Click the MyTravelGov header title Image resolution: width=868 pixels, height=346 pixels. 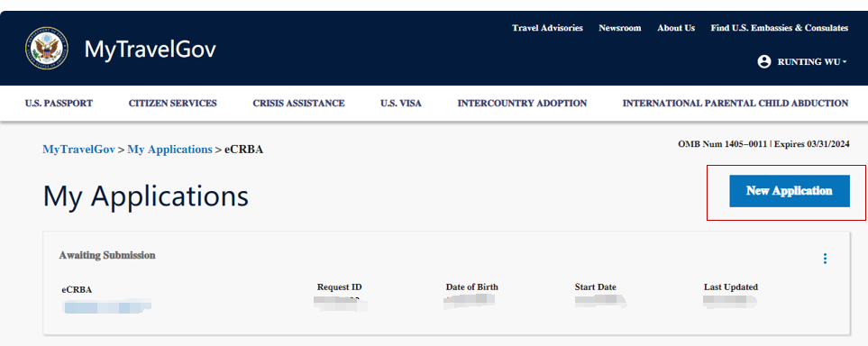point(150,50)
